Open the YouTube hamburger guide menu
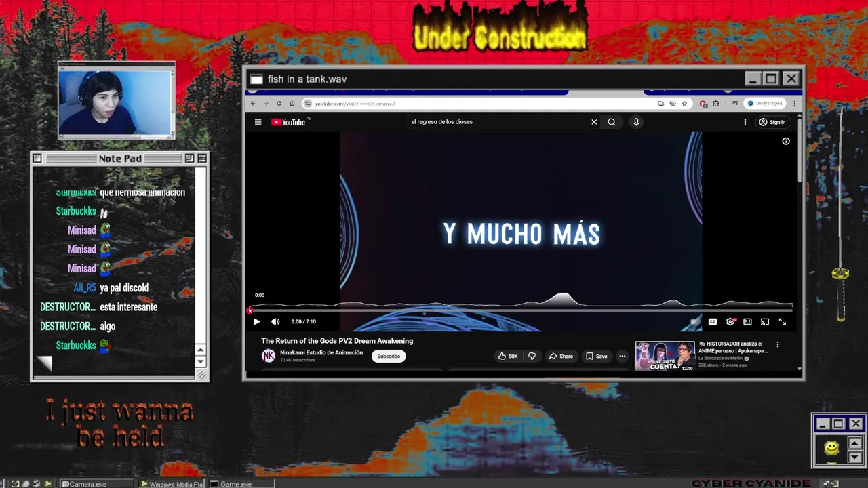Screen dimensions: 868x488 click(x=258, y=122)
